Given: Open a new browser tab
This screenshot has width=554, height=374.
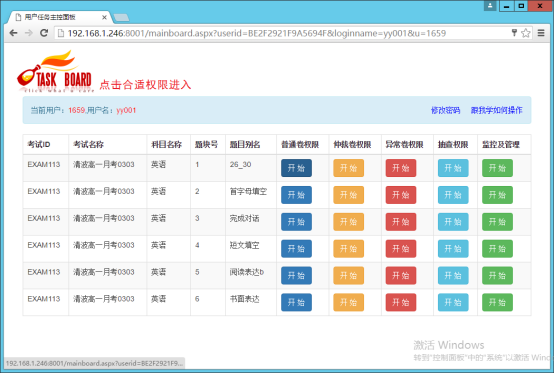Looking at the screenshot, I should [121, 18].
